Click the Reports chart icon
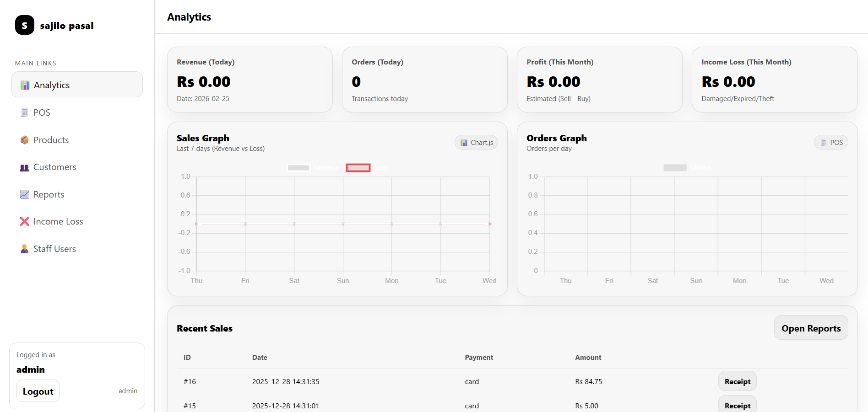Viewport: 868px width, 412px height. coord(24,194)
